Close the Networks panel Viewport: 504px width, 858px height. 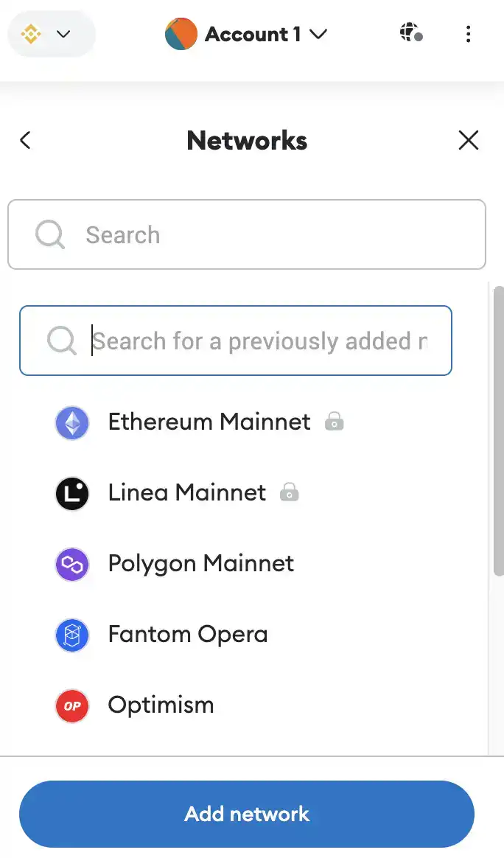tap(469, 140)
